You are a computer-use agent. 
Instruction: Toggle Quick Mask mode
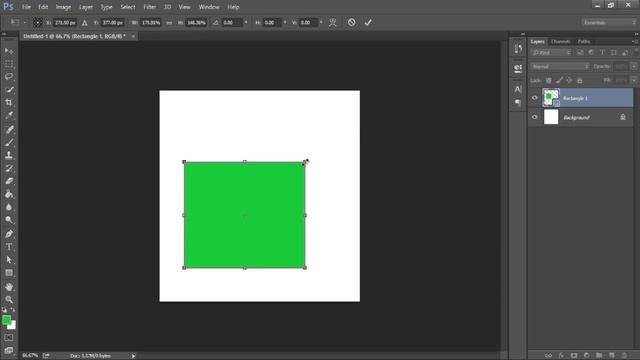click(x=9, y=338)
